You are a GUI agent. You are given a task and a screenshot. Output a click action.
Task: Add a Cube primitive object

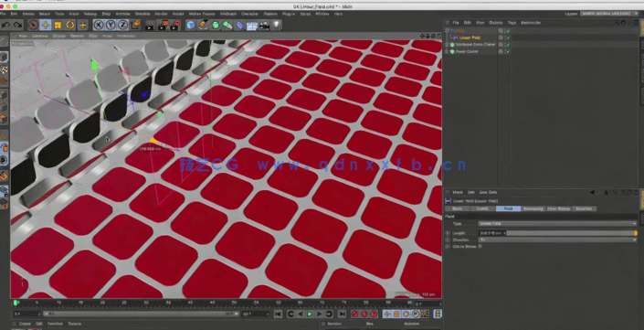[191, 25]
